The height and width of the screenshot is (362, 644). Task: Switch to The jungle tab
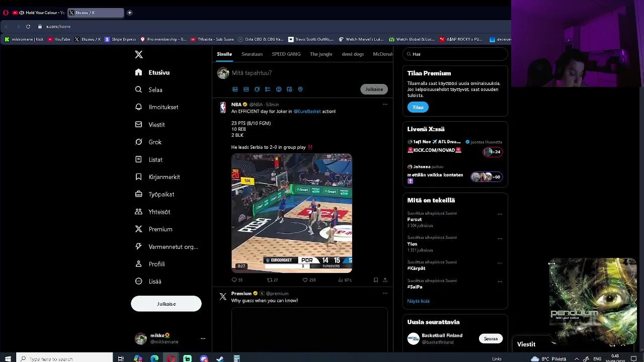pos(321,54)
